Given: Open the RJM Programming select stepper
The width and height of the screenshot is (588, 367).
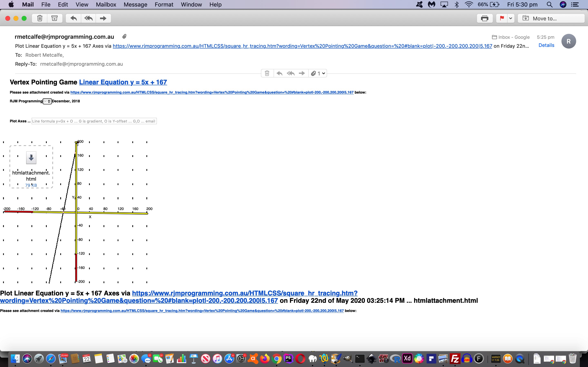Looking at the screenshot, I should point(47,101).
